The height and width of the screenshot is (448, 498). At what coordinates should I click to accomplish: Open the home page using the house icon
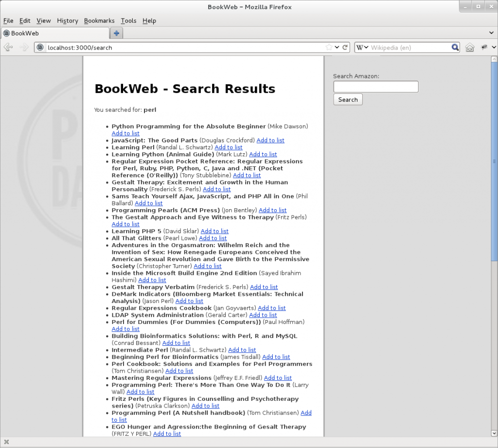[470, 47]
